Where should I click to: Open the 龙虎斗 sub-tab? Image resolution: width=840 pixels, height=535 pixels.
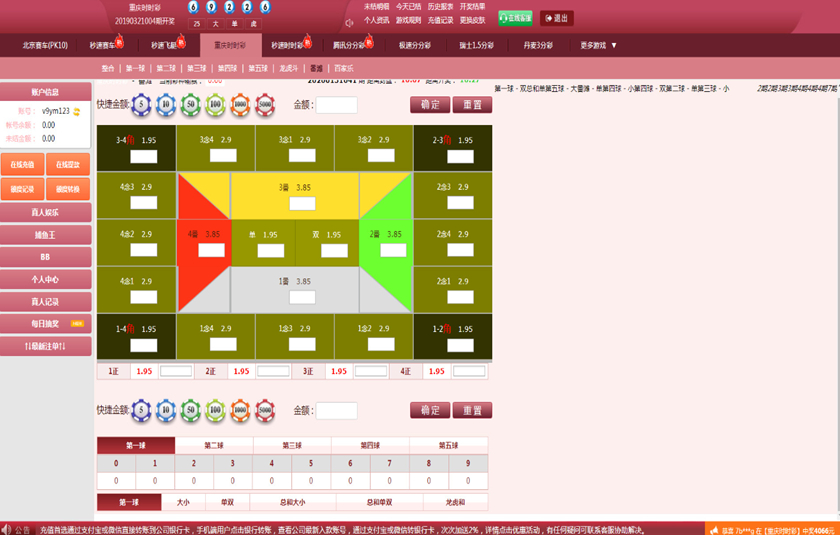tap(288, 68)
